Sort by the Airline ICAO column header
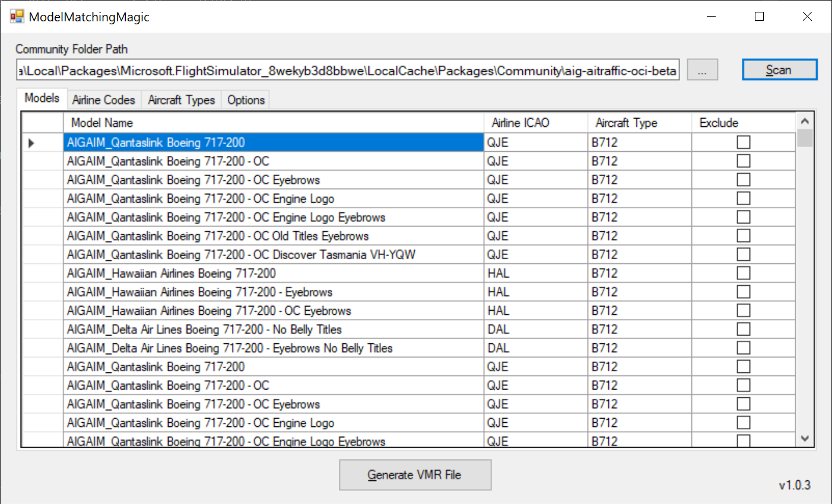Screen dimensions: 832x504 click(x=536, y=123)
